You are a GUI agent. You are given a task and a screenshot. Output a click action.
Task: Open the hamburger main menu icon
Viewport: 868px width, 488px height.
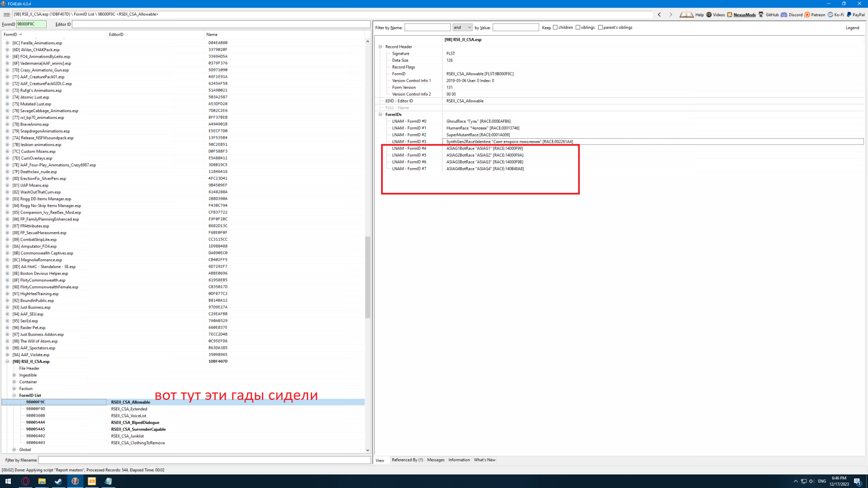pyautogui.click(x=6, y=14)
